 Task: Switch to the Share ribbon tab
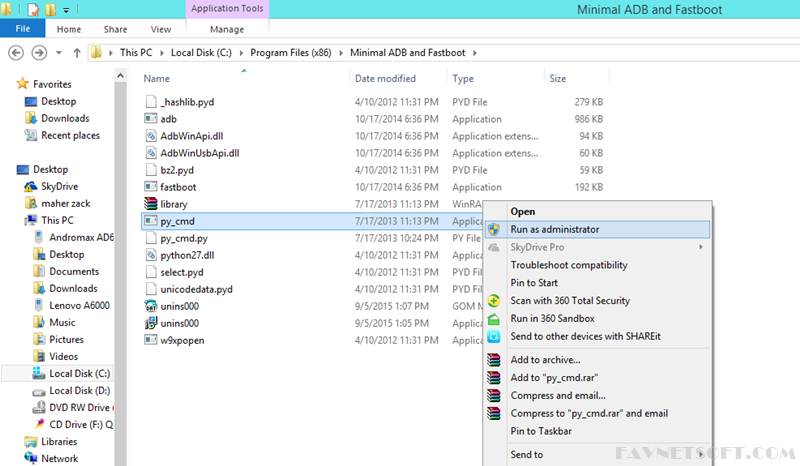pos(115,29)
